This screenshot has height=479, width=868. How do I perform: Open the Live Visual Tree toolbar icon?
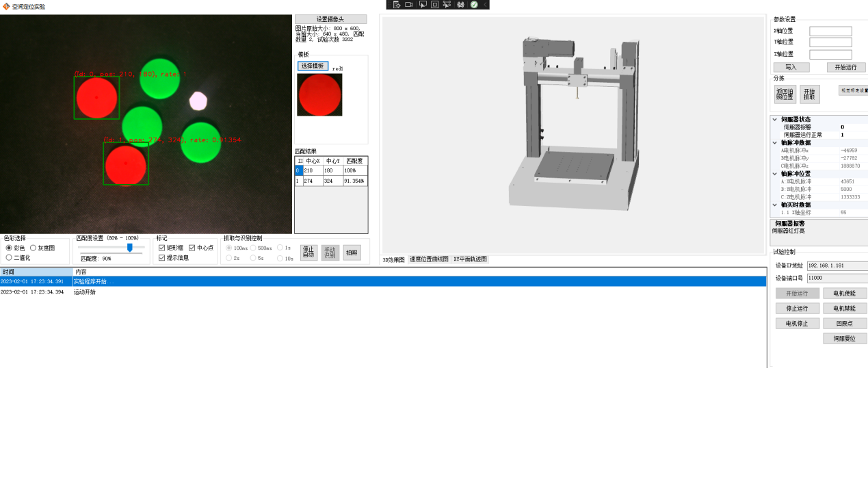coord(396,5)
